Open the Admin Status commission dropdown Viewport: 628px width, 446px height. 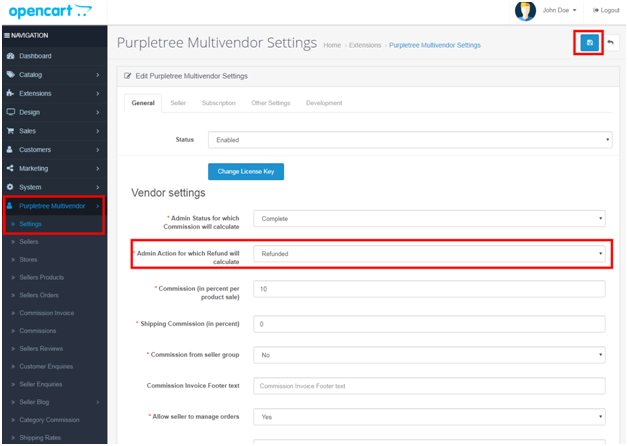[429, 219]
